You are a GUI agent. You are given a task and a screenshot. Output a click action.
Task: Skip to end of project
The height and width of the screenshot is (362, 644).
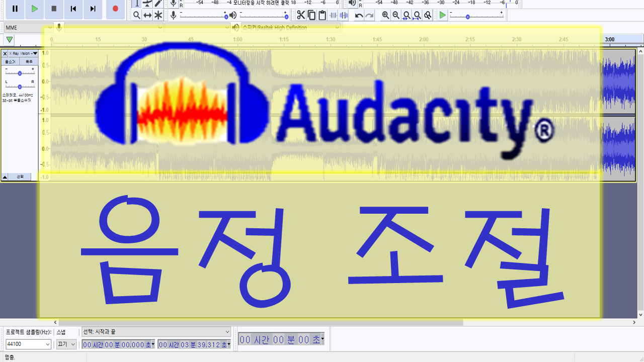(x=93, y=9)
